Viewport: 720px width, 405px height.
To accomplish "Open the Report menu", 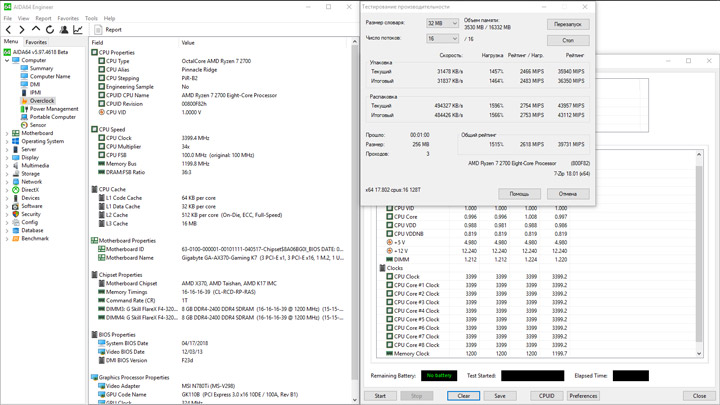I will (43, 18).
